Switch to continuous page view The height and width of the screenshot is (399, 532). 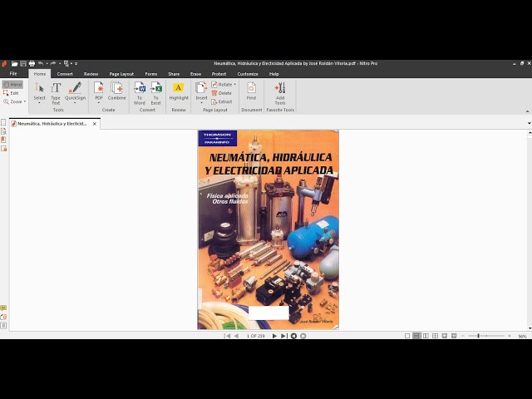click(x=416, y=336)
